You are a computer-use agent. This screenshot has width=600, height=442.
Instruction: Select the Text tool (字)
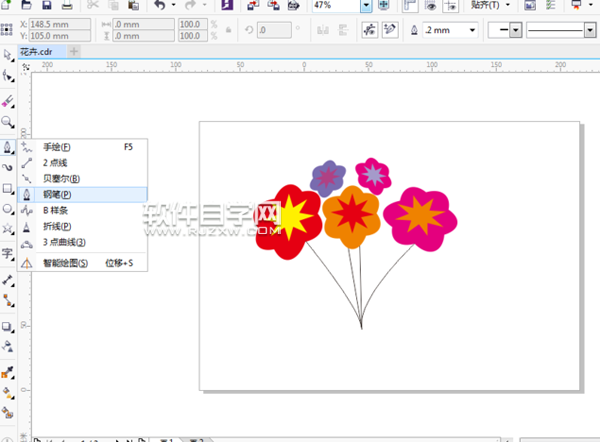[8, 254]
